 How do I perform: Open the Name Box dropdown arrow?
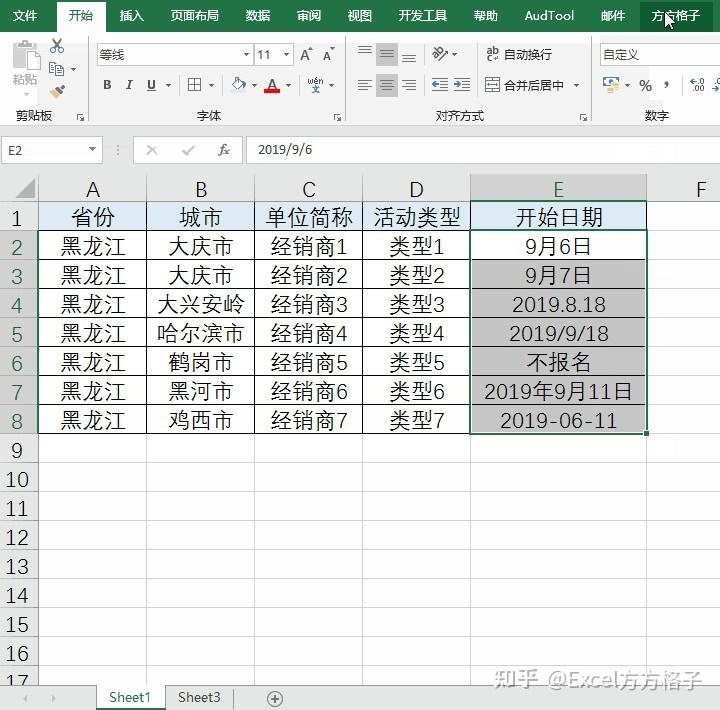92,150
